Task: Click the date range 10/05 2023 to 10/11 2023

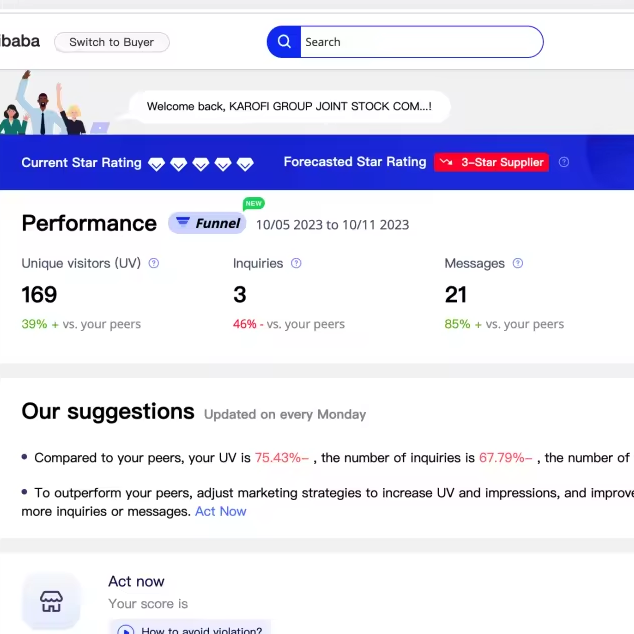Action: tap(332, 225)
